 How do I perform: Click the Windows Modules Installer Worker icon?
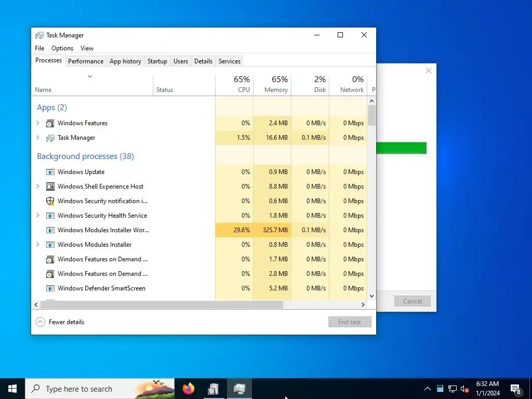50,230
